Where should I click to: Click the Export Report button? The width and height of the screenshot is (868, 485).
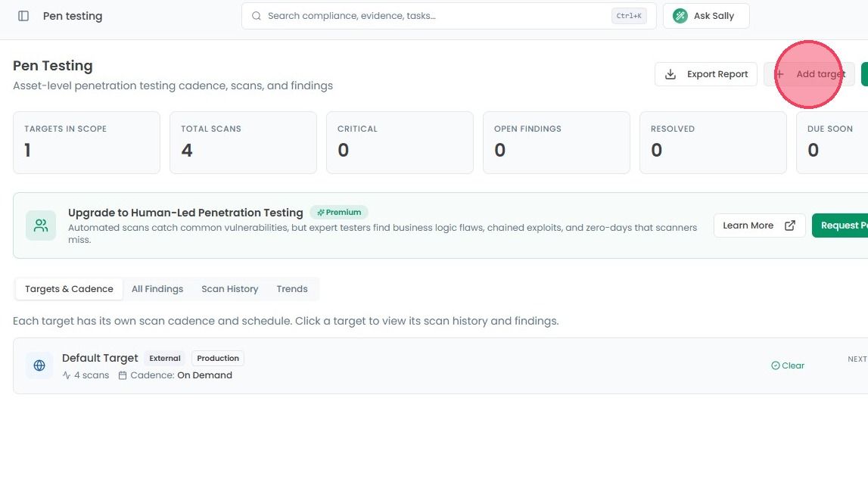(706, 74)
